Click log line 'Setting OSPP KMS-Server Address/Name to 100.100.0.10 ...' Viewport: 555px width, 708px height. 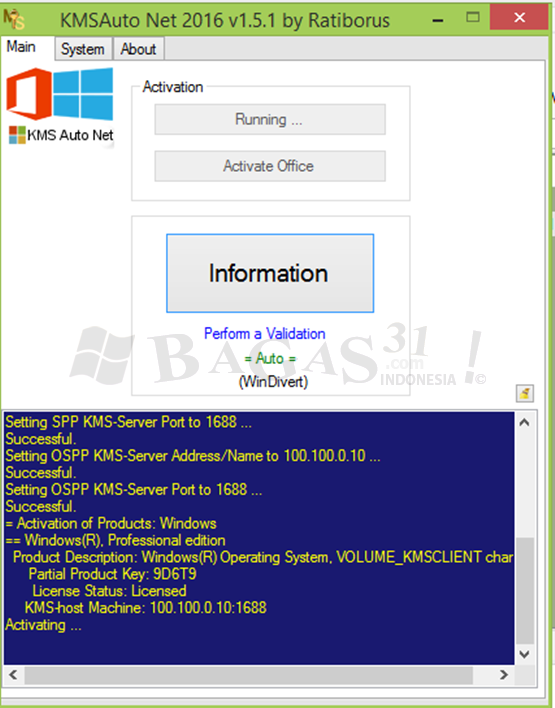point(193,456)
